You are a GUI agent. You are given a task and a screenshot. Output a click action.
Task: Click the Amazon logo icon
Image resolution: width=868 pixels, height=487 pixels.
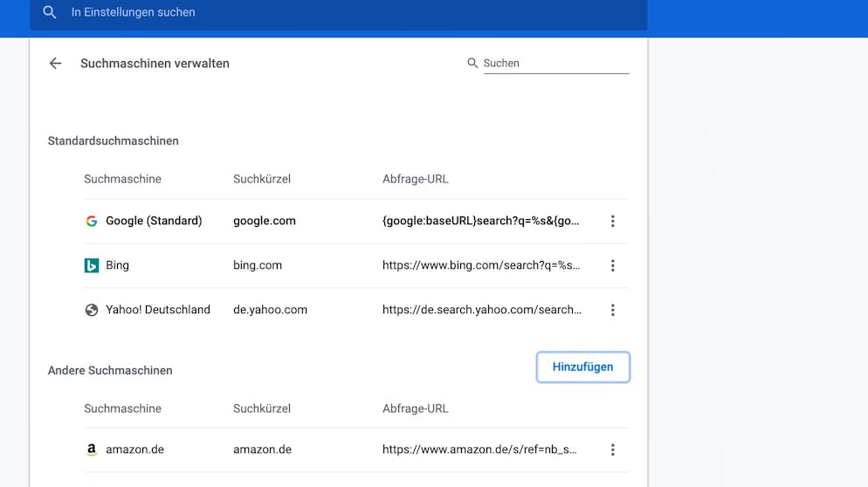click(x=92, y=450)
